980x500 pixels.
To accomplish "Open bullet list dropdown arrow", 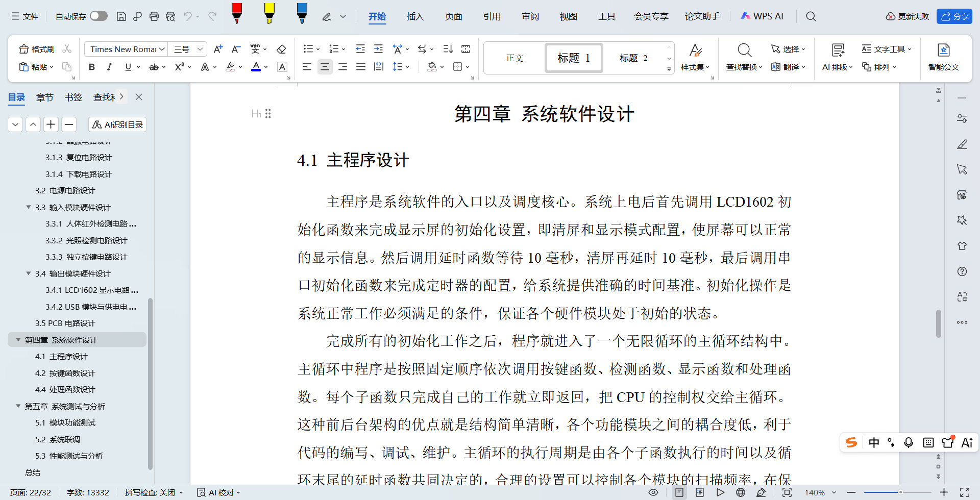I will point(318,49).
